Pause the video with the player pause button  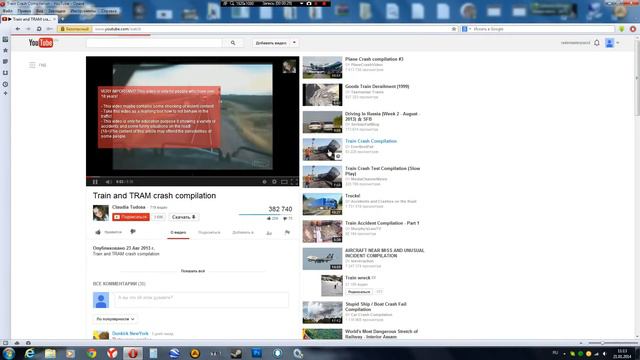[x=95, y=182]
